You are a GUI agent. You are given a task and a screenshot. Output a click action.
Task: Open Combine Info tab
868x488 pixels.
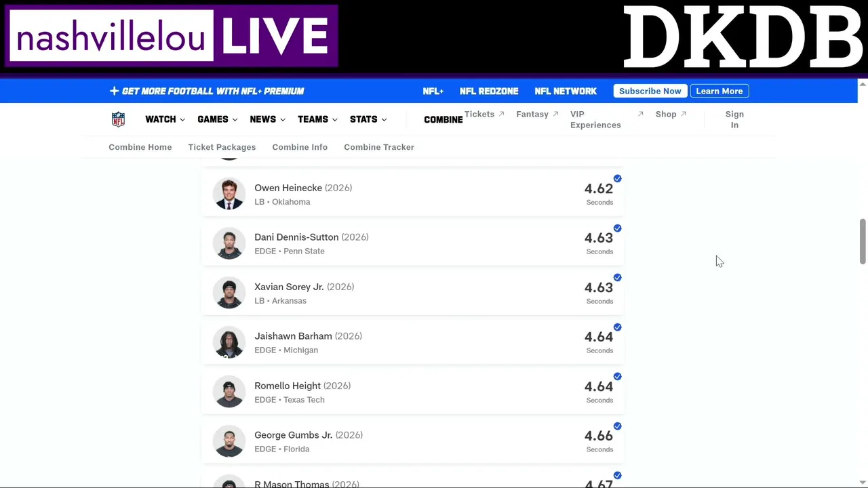tap(300, 147)
